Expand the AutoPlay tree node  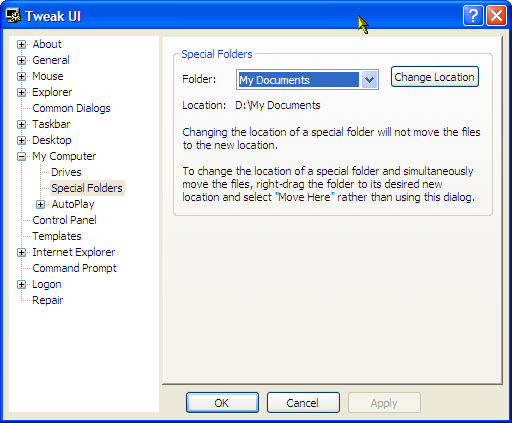pyautogui.click(x=40, y=204)
